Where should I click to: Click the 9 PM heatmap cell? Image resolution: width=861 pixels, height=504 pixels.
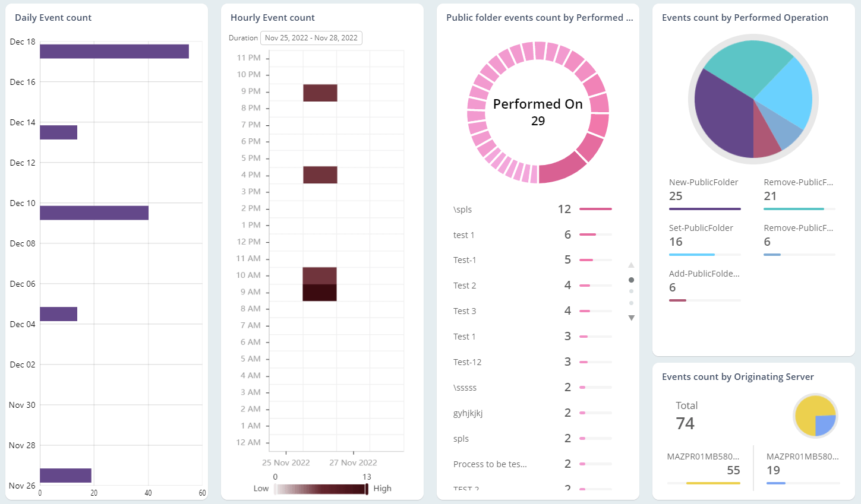[320, 93]
